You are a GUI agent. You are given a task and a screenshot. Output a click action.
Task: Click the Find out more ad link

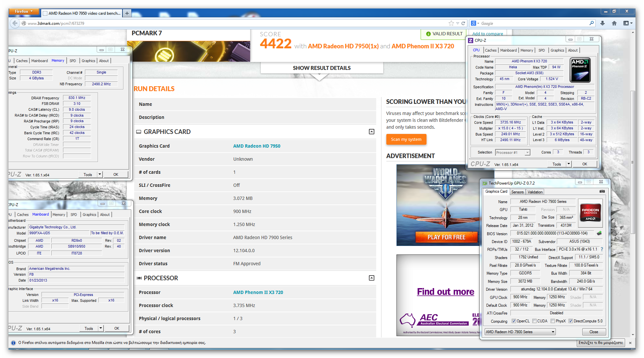tap(445, 292)
